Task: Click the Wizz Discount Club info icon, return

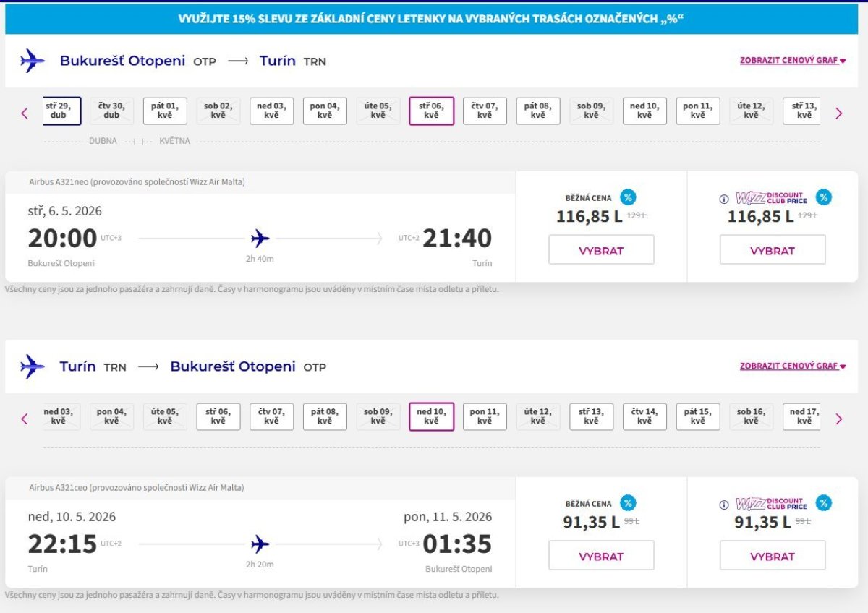Action: coord(724,505)
